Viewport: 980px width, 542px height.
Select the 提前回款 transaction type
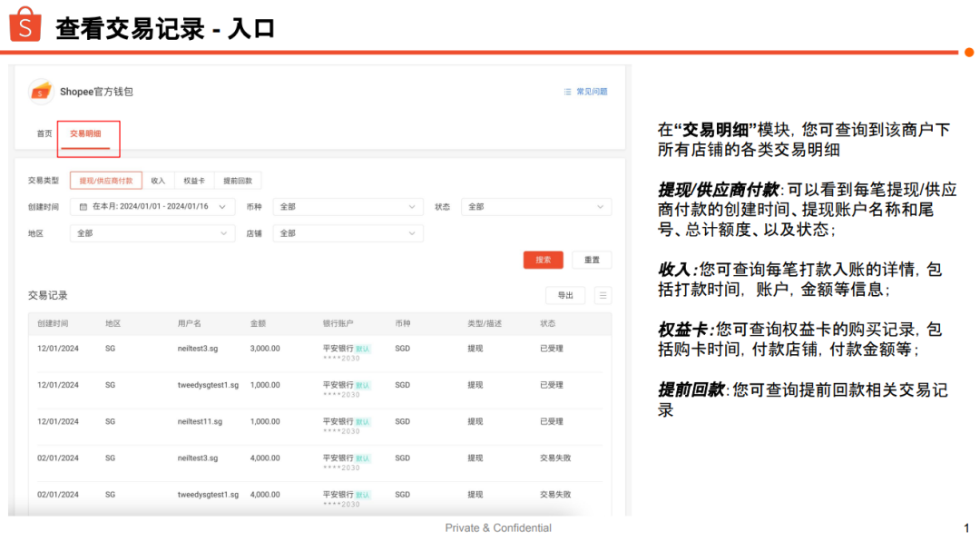(239, 181)
